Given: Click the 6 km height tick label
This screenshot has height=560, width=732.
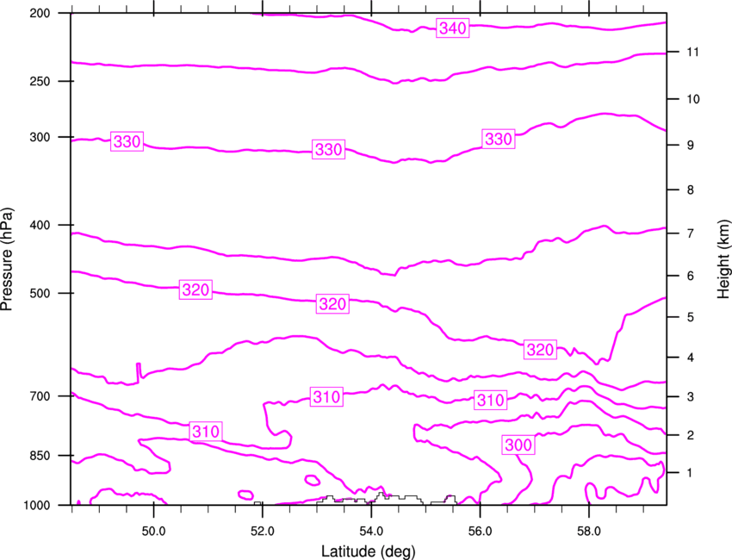Looking at the screenshot, I should point(691,276).
